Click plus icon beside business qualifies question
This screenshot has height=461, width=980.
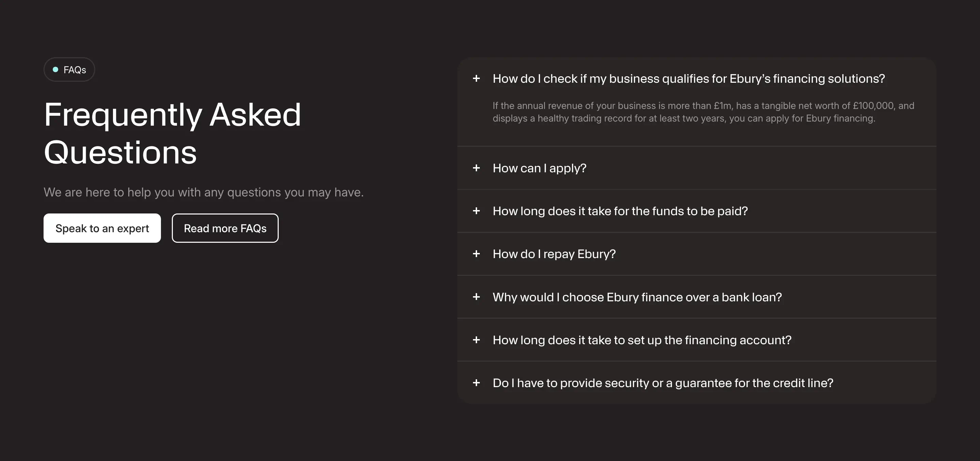pos(476,78)
